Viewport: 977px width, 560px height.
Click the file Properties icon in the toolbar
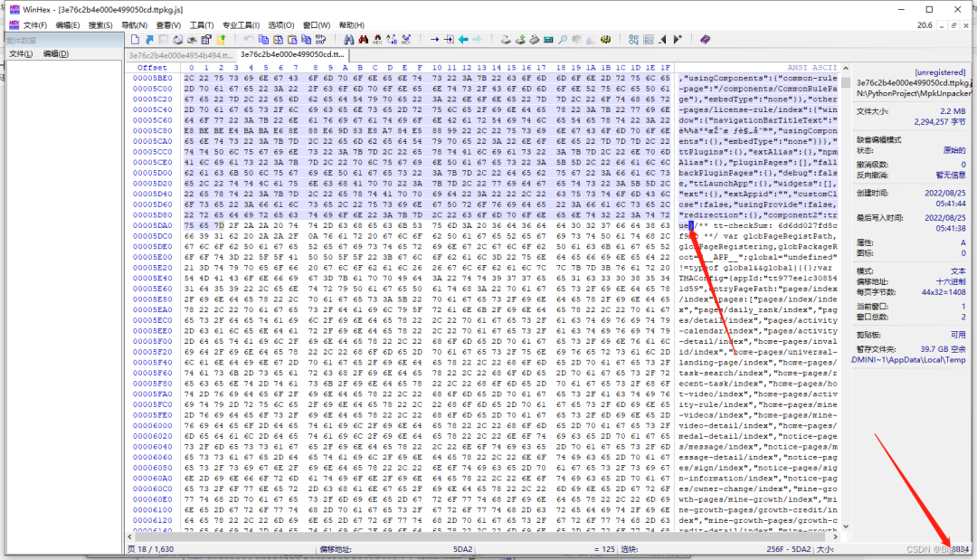click(206, 39)
